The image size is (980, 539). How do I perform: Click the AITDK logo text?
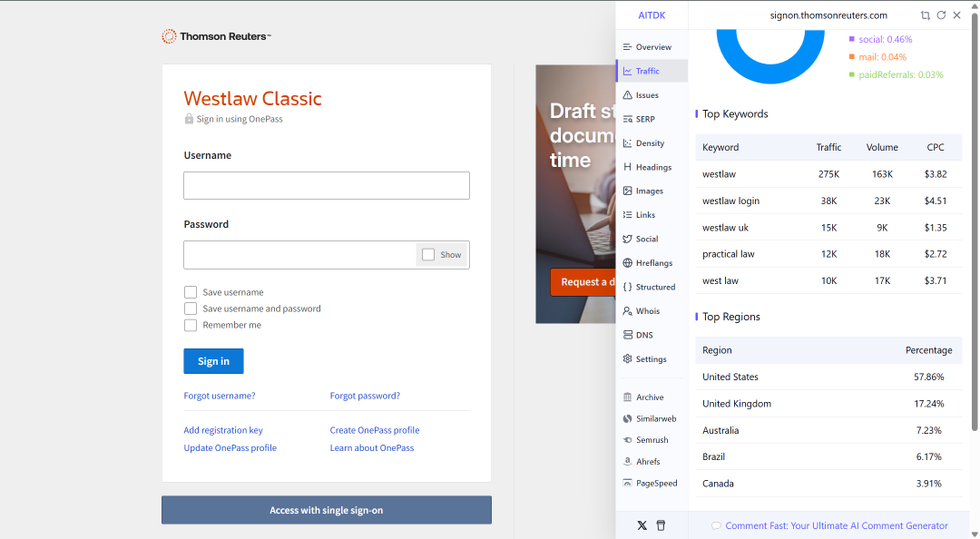click(x=652, y=15)
